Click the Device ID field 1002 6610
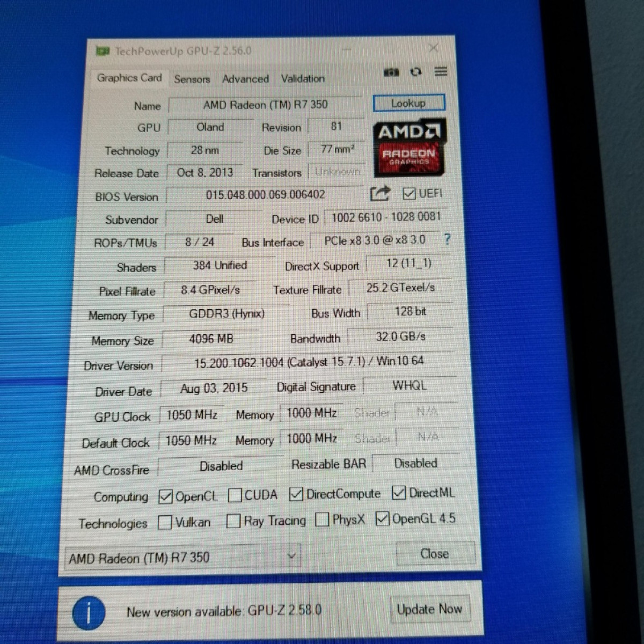Screen dimensions: 644x644 click(x=386, y=217)
